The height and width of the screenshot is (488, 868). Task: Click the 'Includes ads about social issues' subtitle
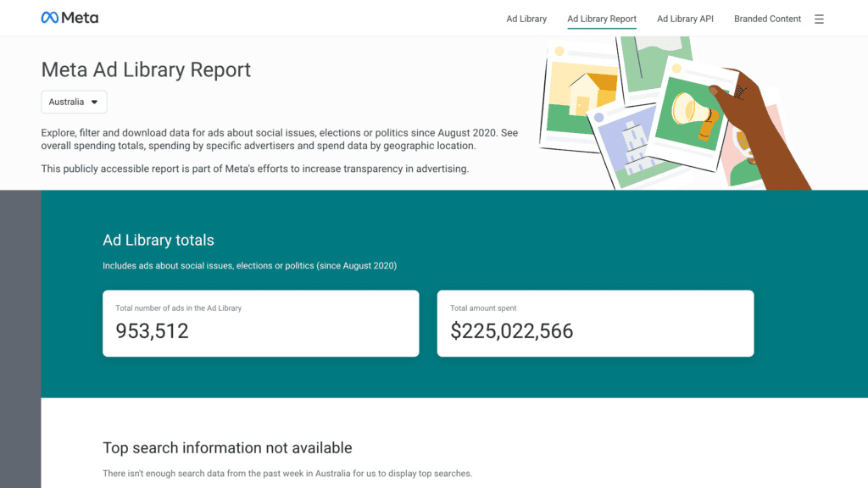(x=249, y=265)
